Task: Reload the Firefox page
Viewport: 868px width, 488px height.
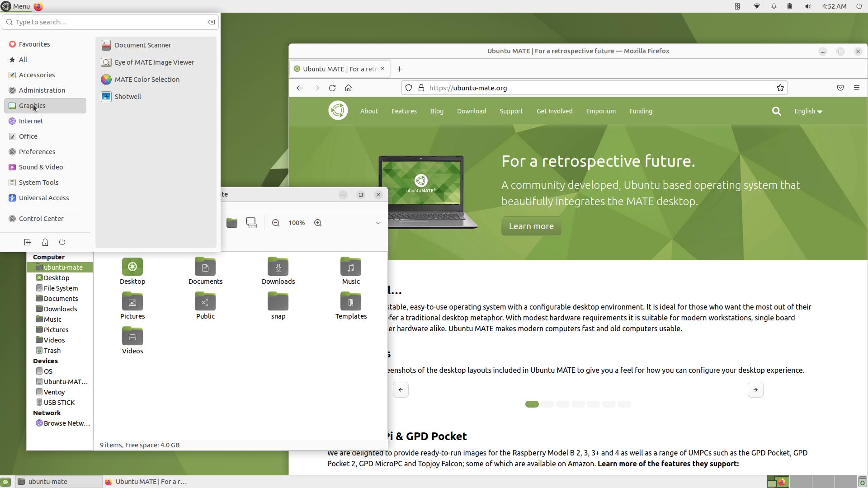Action: click(x=332, y=88)
